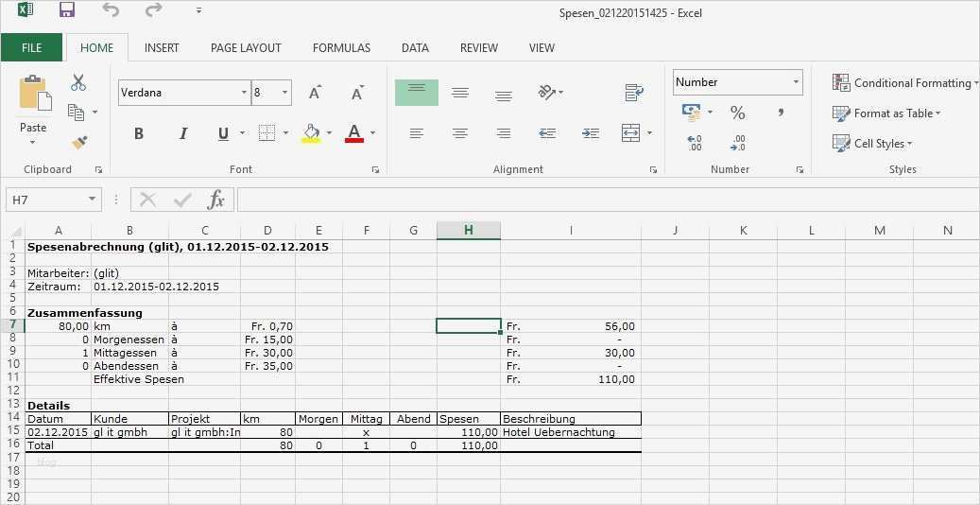Switch to the FORMULAS tab
Image resolution: width=980 pixels, height=505 pixels.
(x=341, y=47)
